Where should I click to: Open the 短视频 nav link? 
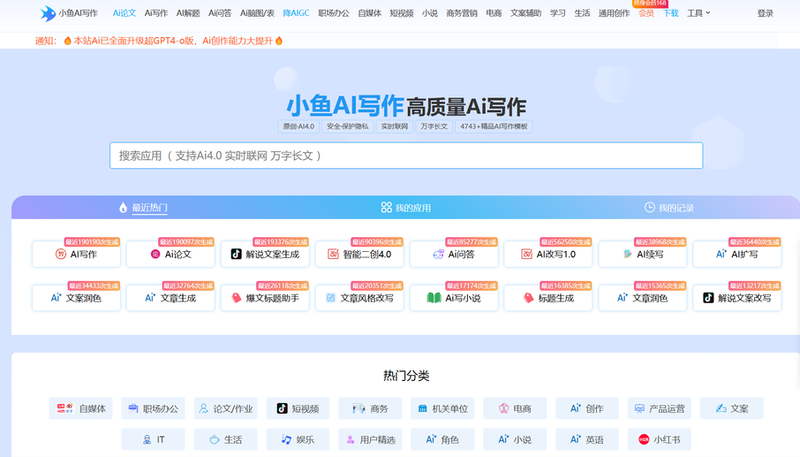(x=402, y=13)
